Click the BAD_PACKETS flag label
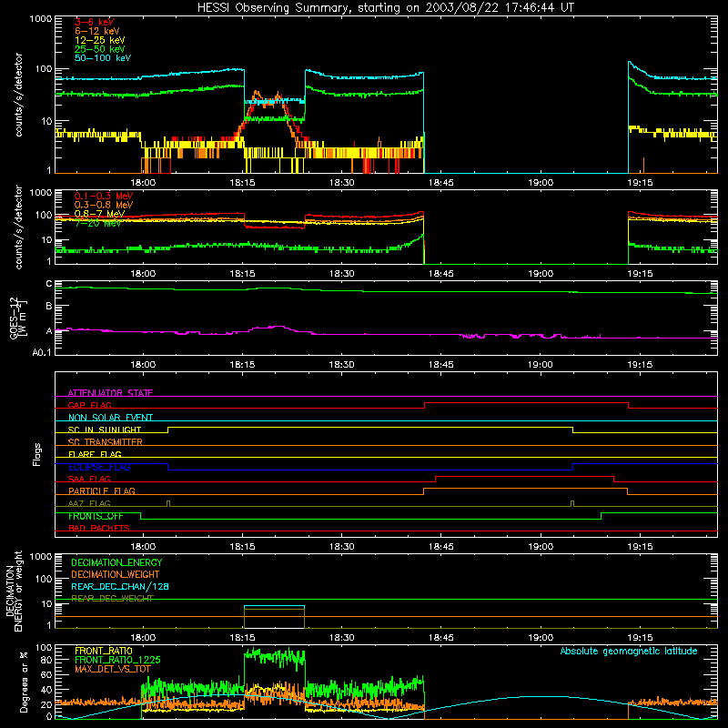The image size is (728, 728). pos(99,528)
